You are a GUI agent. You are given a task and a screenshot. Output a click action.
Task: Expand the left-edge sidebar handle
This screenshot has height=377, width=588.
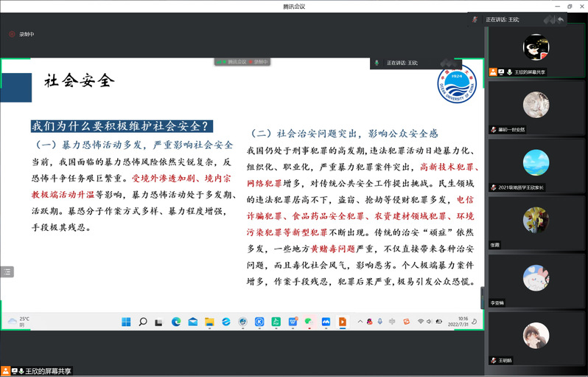[7, 271]
